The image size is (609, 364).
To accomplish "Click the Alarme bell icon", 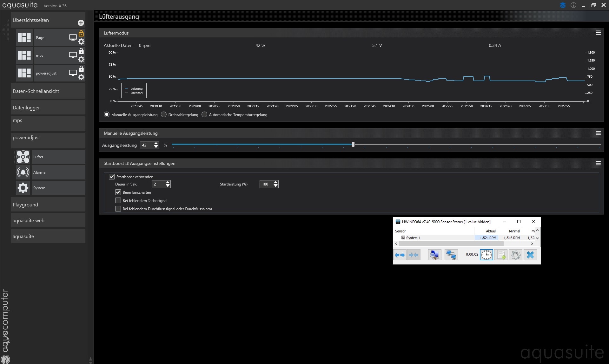I will click(x=23, y=172).
